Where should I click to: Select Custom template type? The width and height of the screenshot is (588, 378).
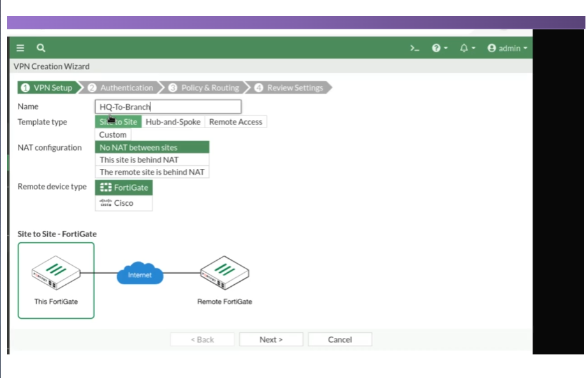(x=113, y=134)
